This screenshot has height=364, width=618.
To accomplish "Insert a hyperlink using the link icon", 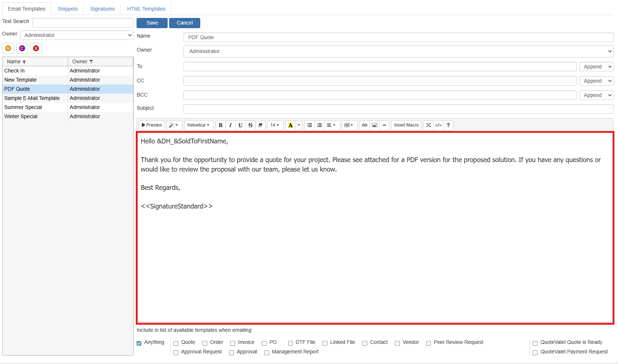I will pos(365,125).
